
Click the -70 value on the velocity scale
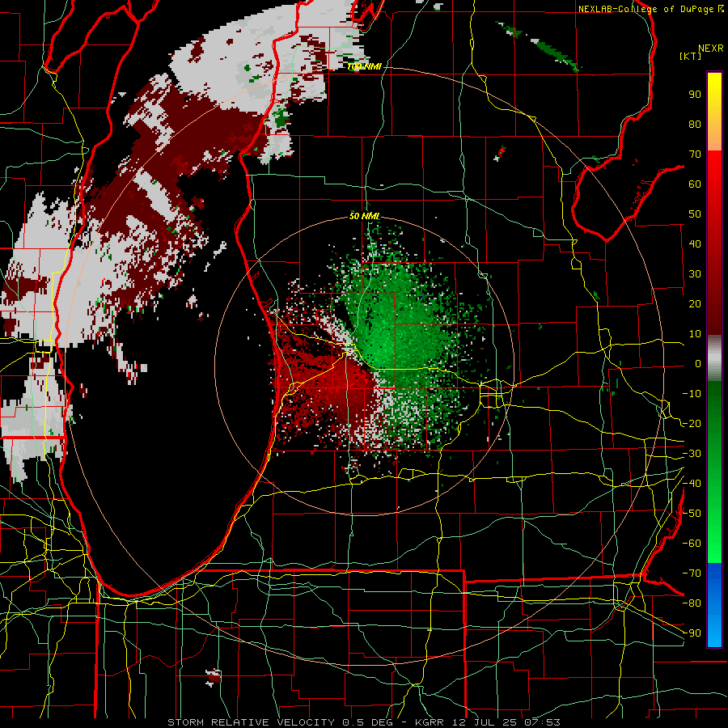pyautogui.click(x=692, y=574)
